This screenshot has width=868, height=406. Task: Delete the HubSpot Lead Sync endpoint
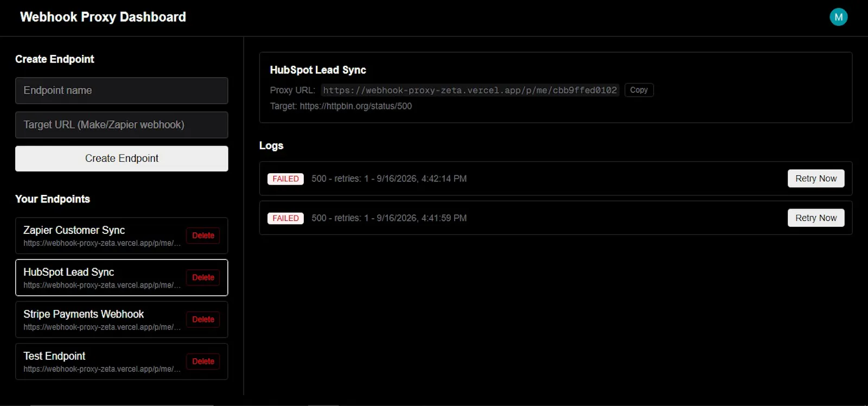203,277
